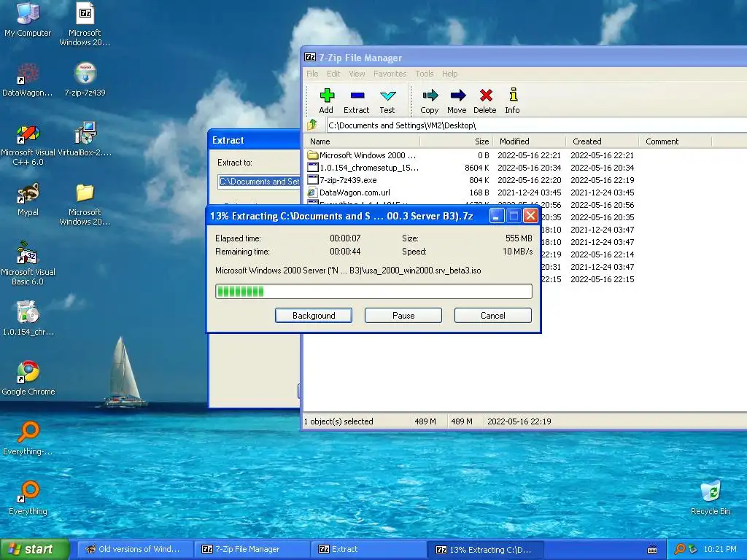Screen dimensions: 747x560
Task: Click the keyboard icon in taskbar tray
Action: 652,550
